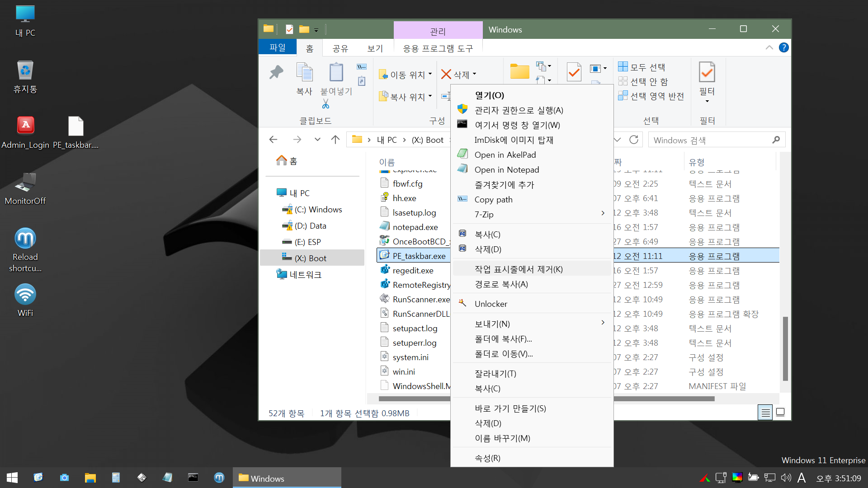Viewport: 868px width, 488px height.
Task: Click the refresh button beside the address bar
Action: (634, 140)
